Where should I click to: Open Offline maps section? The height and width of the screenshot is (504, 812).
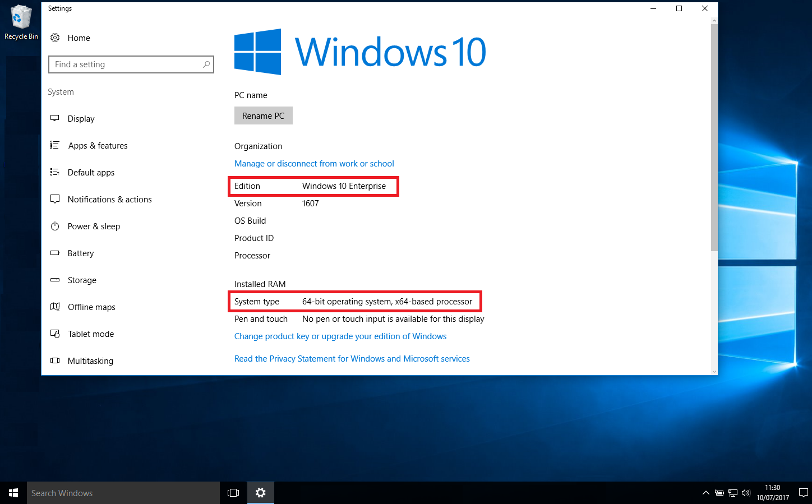pos(91,307)
